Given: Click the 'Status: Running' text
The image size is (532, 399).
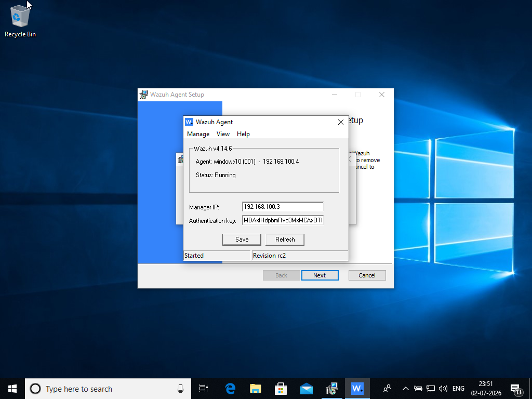Looking at the screenshot, I should (x=216, y=175).
